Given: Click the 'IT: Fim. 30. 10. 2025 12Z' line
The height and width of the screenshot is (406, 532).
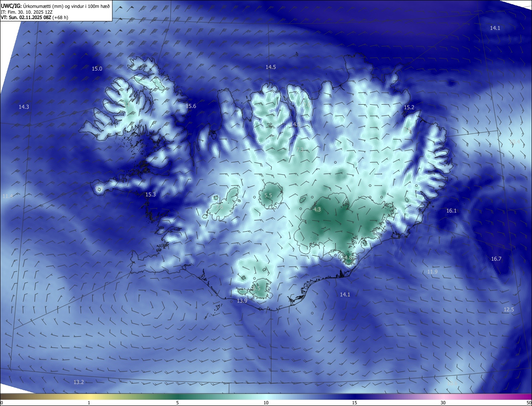Looking at the screenshot, I should (26, 12).
